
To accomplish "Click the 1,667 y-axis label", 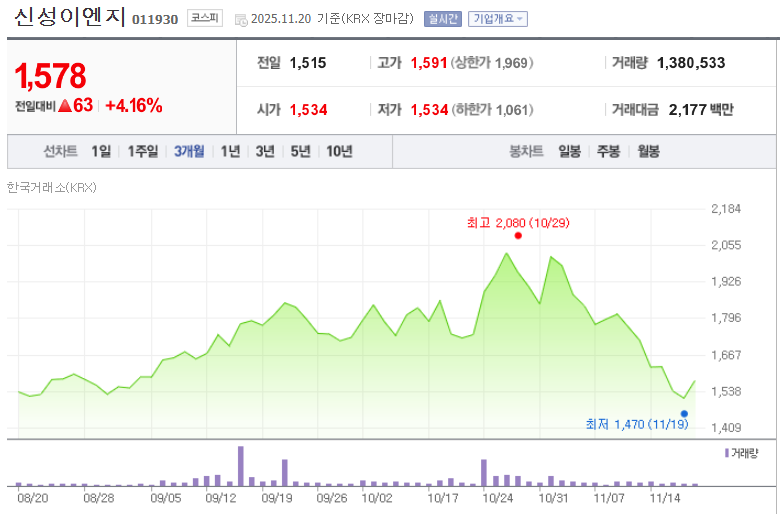I will tap(726, 355).
